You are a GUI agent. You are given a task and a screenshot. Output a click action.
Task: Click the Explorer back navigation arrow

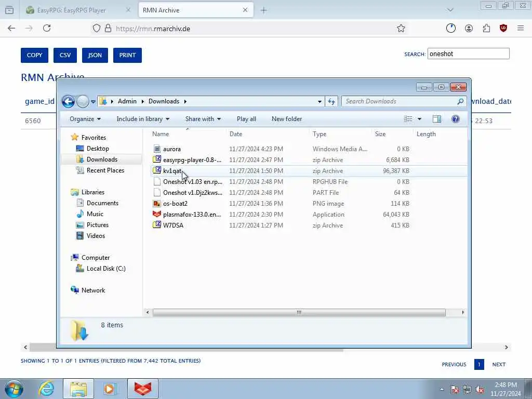click(68, 101)
